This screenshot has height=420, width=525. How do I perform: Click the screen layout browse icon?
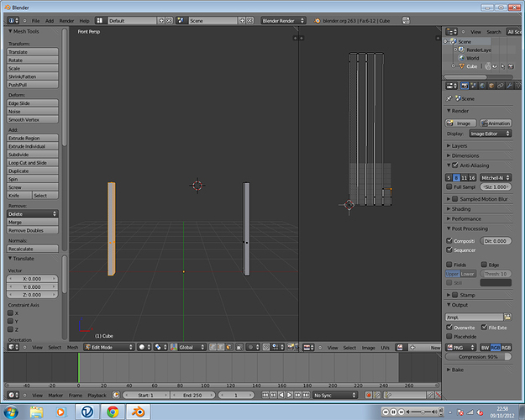pyautogui.click(x=100, y=20)
